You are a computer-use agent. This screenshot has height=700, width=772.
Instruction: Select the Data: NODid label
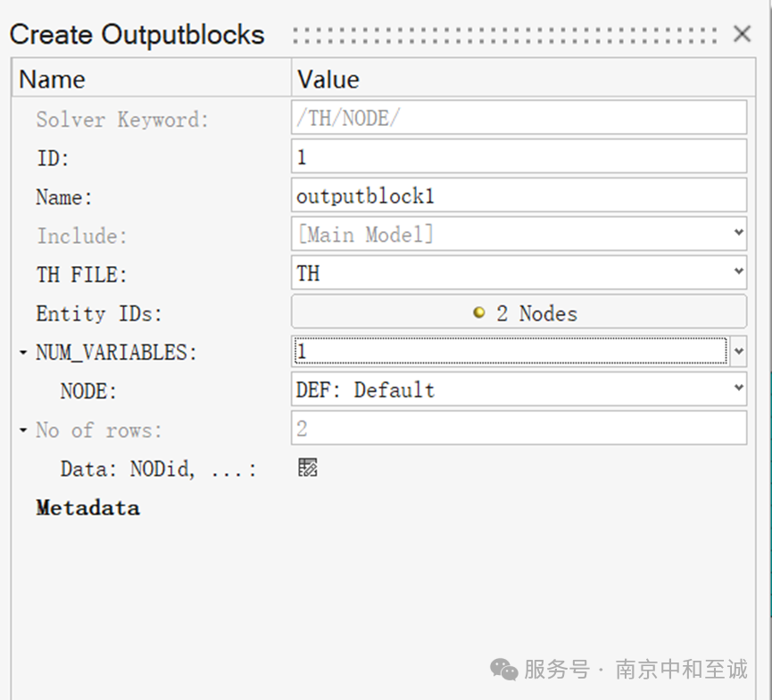click(158, 470)
